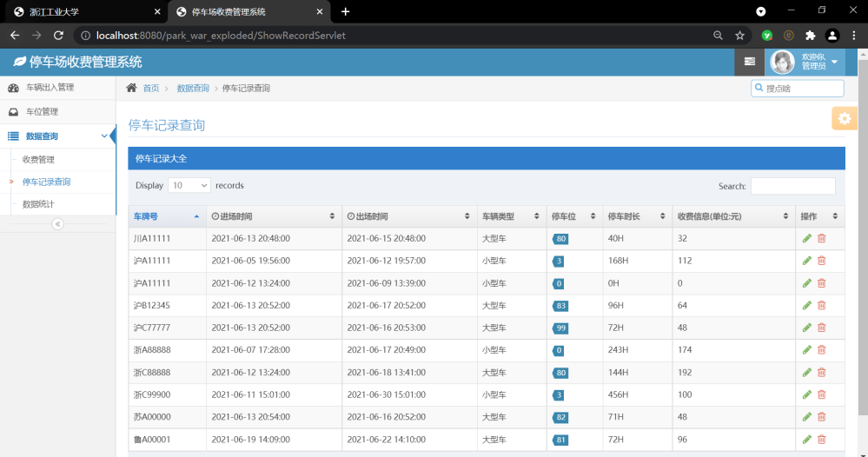Delete the record exiting 2021-06-12 19:57:00

click(x=821, y=261)
